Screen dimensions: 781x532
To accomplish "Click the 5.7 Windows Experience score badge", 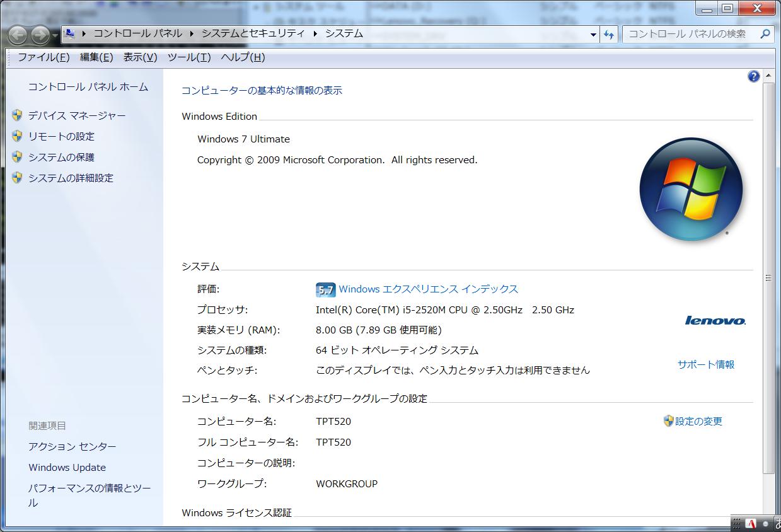I will click(x=325, y=289).
